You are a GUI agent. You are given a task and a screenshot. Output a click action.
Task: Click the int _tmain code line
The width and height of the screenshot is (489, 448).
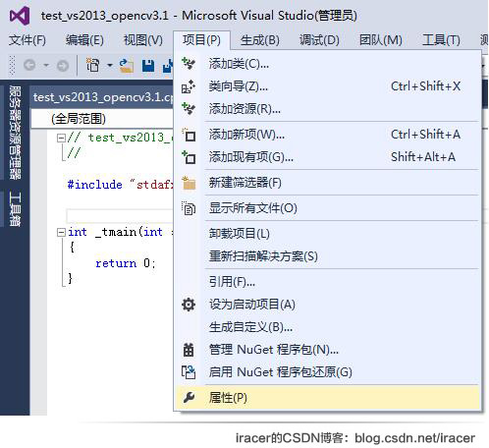[120, 232]
